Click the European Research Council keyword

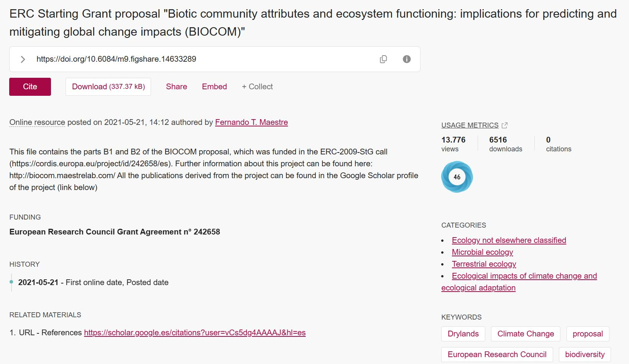click(497, 354)
